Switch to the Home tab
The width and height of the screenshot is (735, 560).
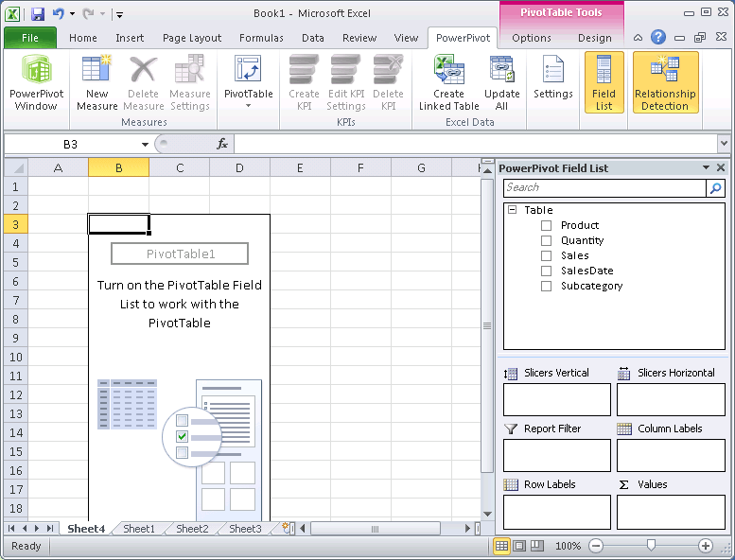point(83,38)
